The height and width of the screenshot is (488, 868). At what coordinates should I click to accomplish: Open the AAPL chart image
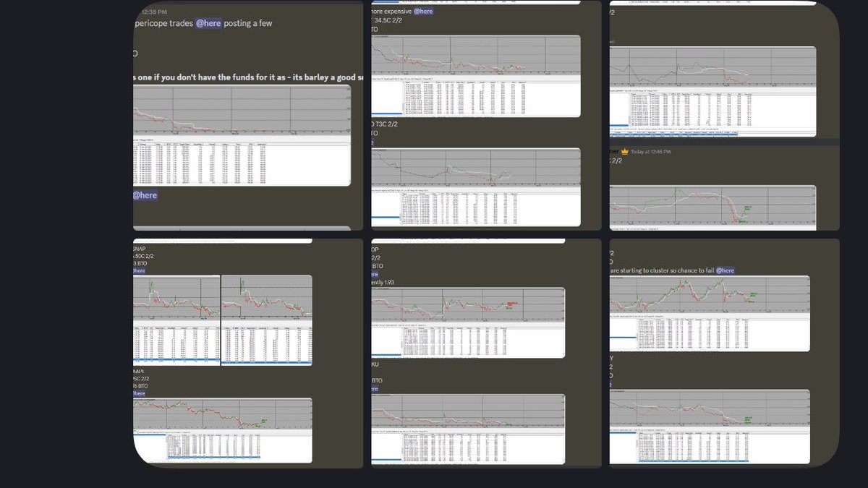pos(223,430)
